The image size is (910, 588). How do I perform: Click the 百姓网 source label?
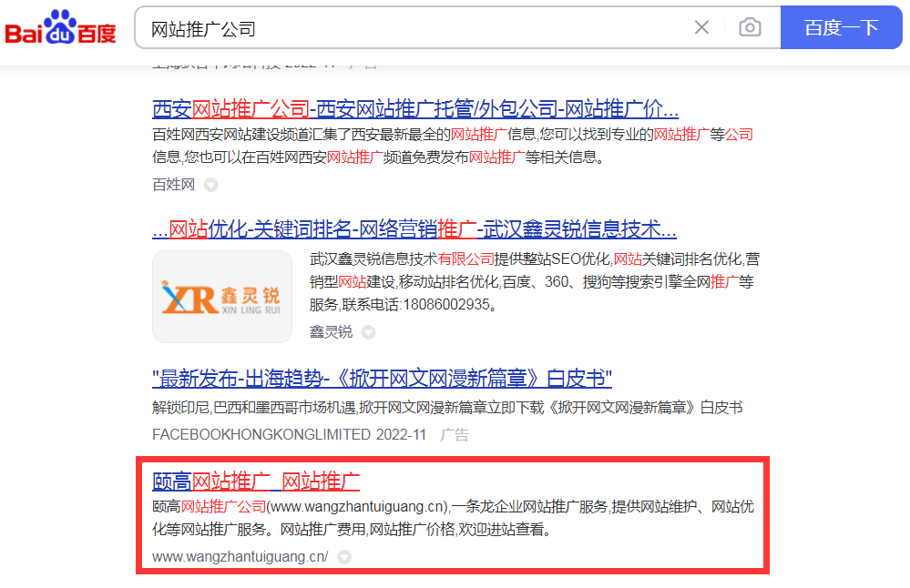coord(173,185)
